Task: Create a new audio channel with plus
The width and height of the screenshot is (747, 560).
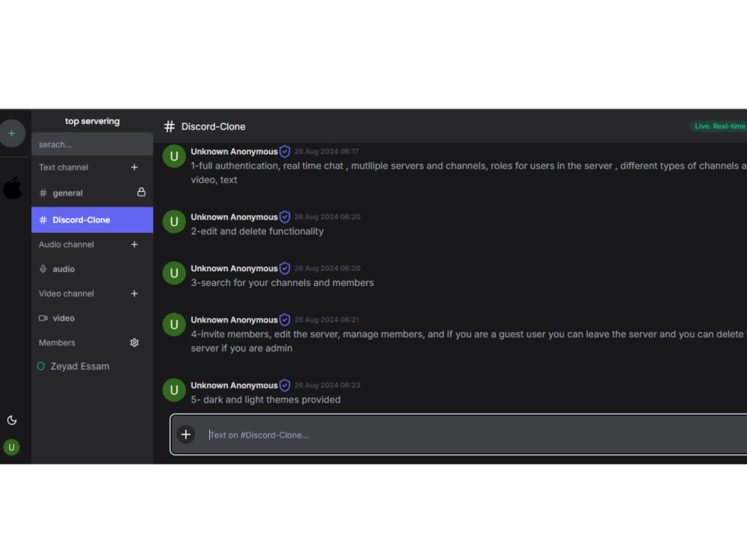Action: point(134,244)
